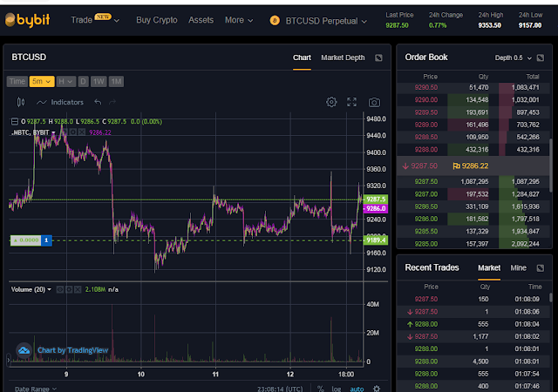
Task: Open the Indicators wave icon
Action: [41, 103]
